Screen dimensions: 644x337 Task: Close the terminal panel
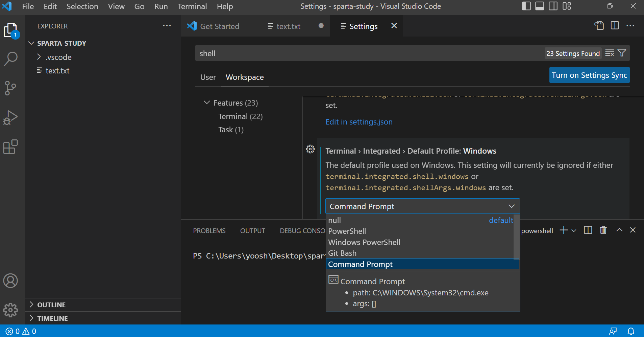tap(633, 230)
